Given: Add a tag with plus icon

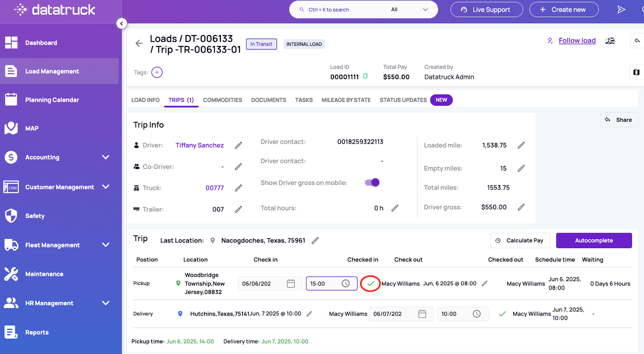Looking at the screenshot, I should point(157,72).
